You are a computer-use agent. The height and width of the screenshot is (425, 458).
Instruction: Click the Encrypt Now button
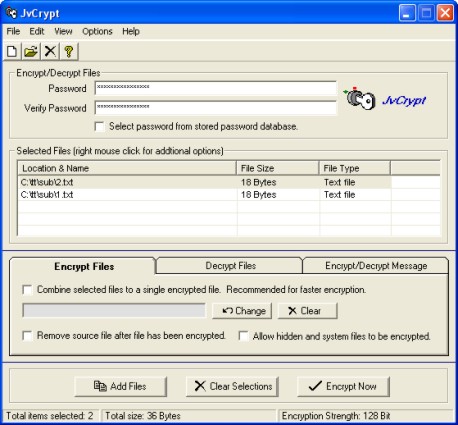coord(343,386)
